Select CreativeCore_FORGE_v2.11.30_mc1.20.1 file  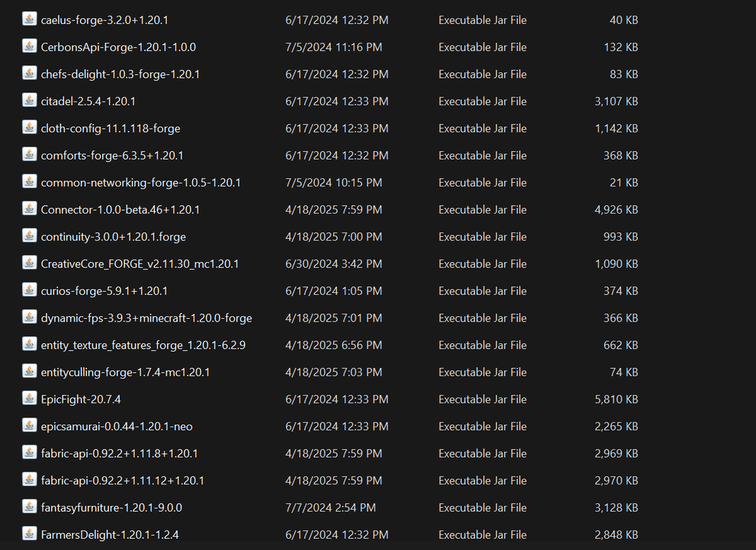tap(140, 264)
